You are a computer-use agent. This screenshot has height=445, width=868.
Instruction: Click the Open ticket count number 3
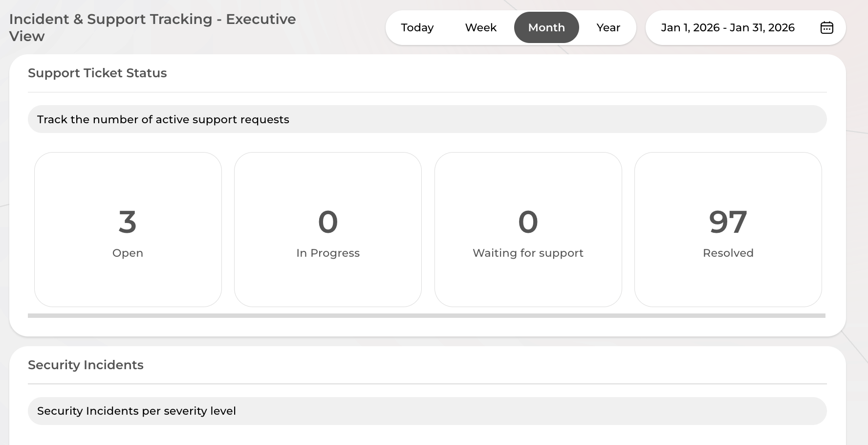[x=128, y=222]
